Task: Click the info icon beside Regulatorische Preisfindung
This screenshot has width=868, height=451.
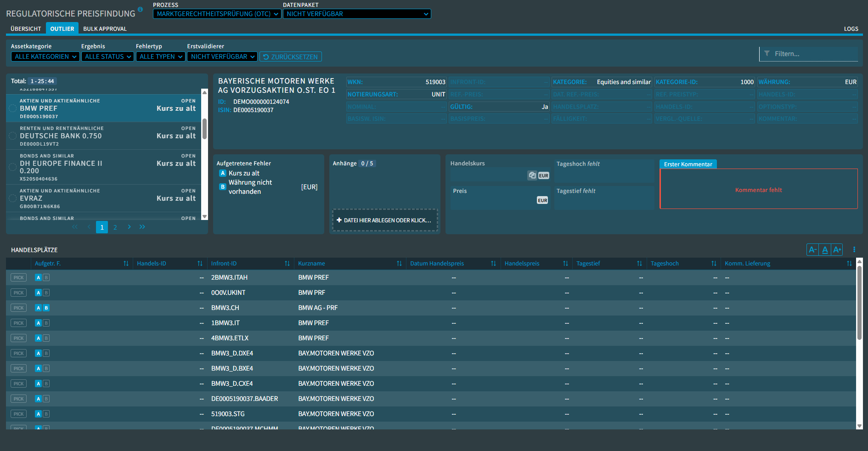Action: click(x=140, y=9)
